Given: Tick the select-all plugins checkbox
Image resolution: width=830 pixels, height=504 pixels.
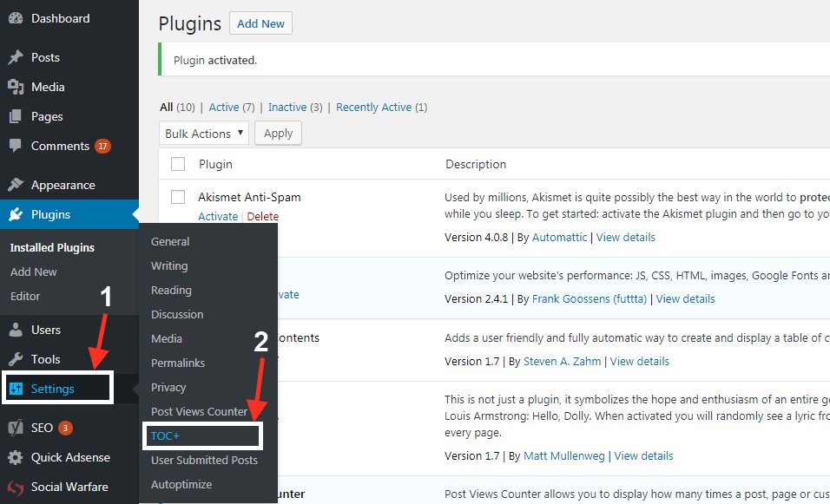Looking at the screenshot, I should click(178, 164).
